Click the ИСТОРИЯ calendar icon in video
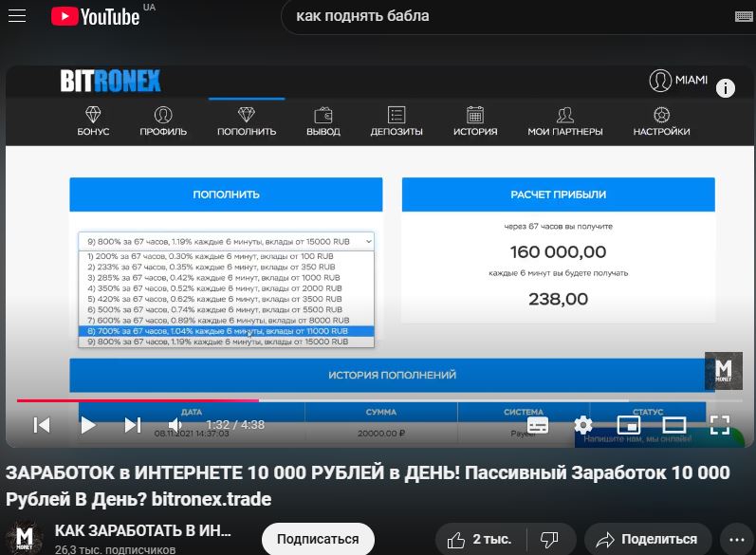This screenshot has width=756, height=555. [475, 115]
